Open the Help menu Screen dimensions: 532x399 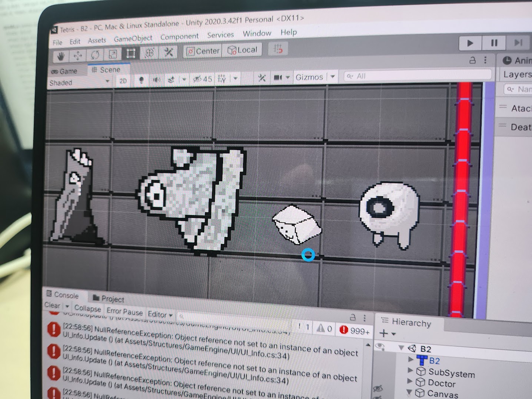[x=289, y=32]
